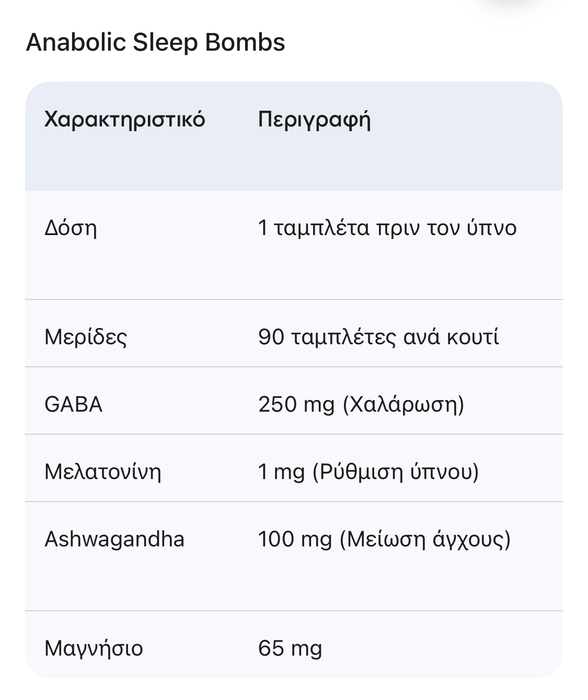588x700 pixels.
Task: Select the Μαγνήσιο row label
Action: (x=94, y=648)
